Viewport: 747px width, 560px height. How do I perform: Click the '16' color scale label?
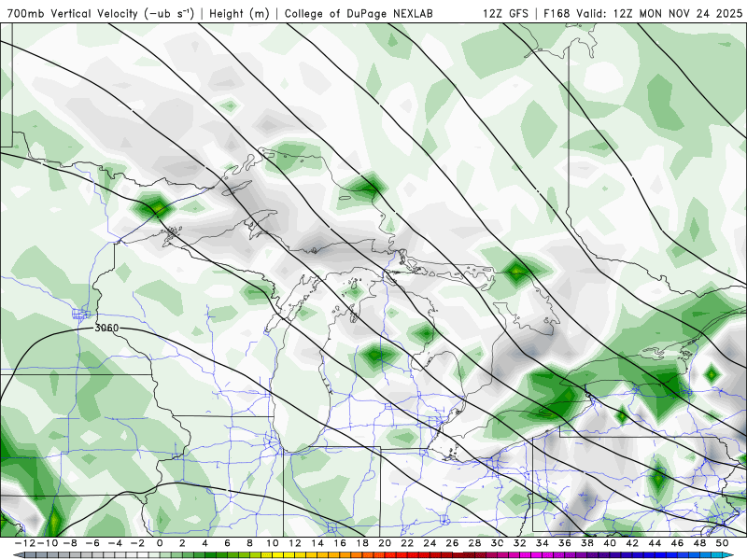pyautogui.click(x=340, y=543)
